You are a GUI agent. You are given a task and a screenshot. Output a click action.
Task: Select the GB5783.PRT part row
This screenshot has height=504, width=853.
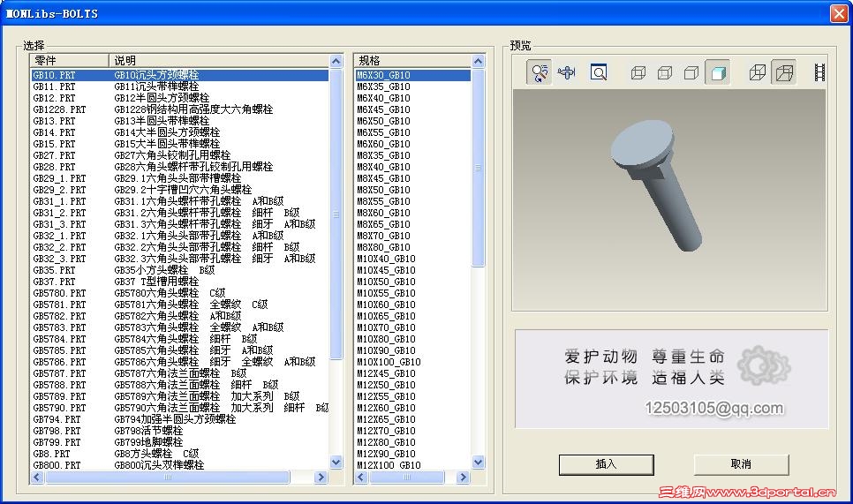179,327
